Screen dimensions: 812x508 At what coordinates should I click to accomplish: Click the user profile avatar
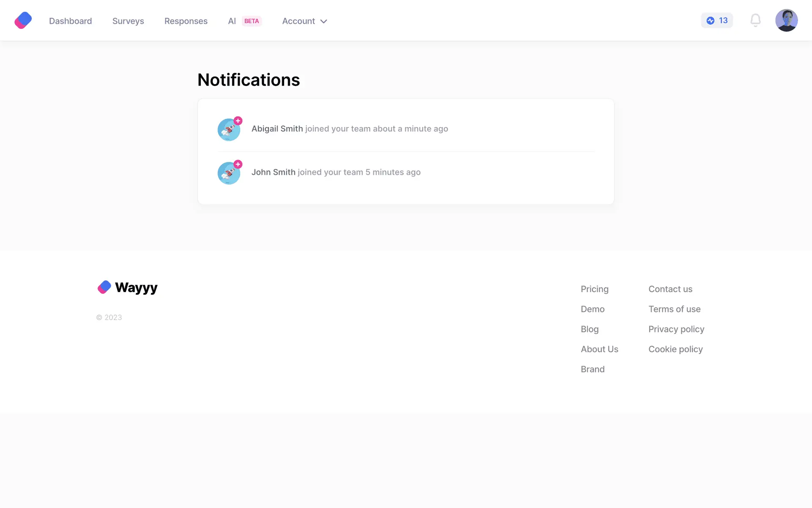pyautogui.click(x=786, y=20)
